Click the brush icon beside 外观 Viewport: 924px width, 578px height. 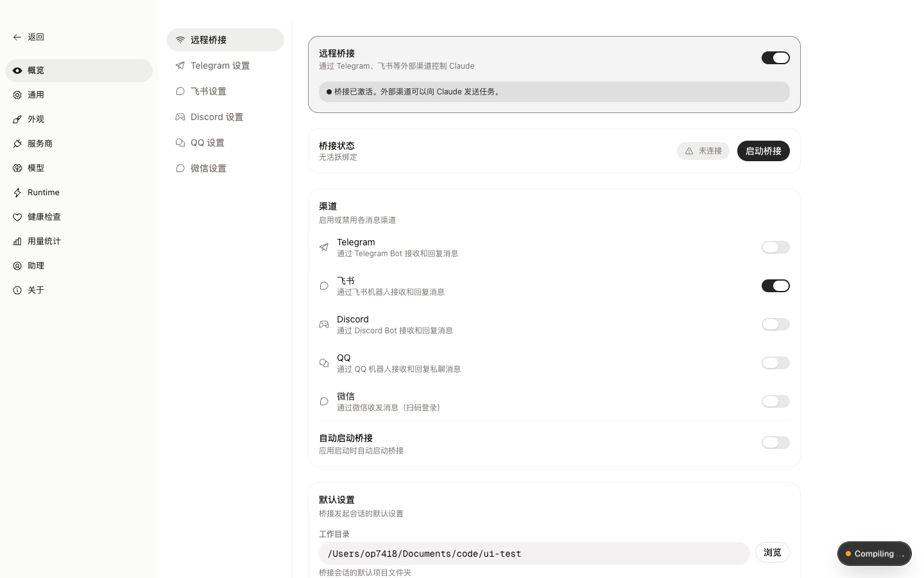(x=17, y=119)
